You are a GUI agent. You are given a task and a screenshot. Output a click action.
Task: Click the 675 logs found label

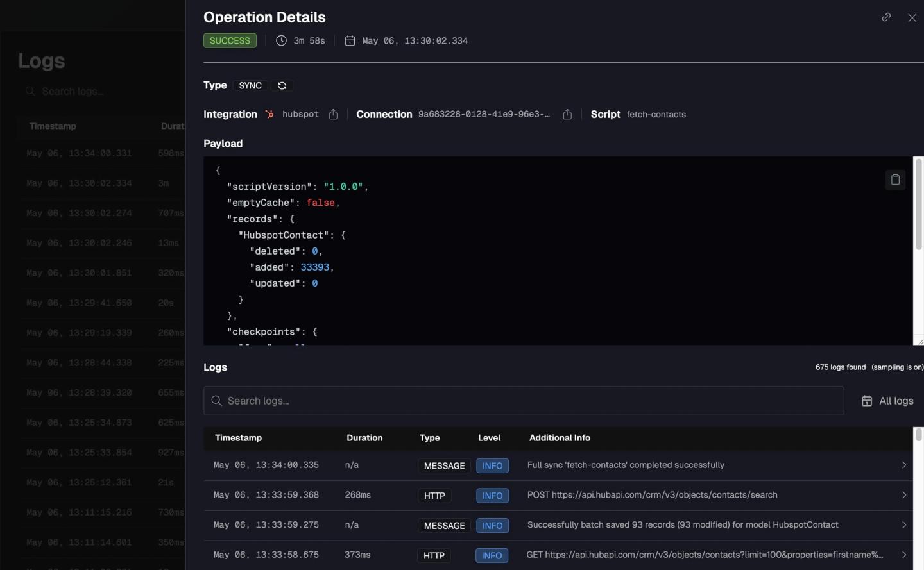[x=841, y=367]
